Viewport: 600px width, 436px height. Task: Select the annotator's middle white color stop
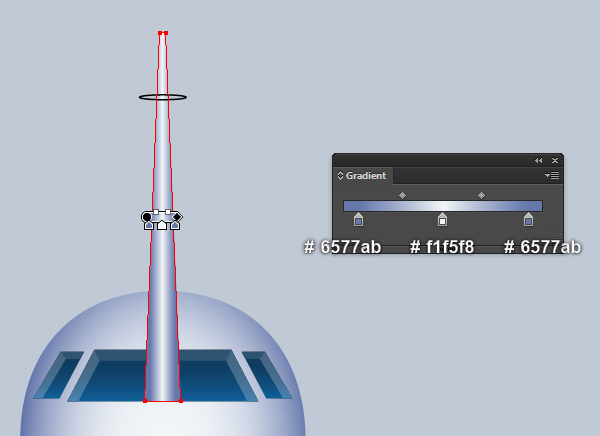click(162, 225)
